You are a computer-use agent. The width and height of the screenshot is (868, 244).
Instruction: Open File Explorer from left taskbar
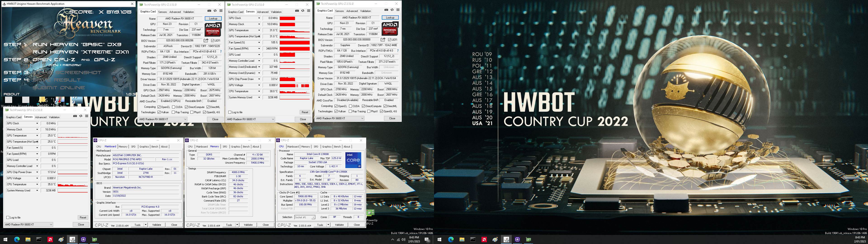click(28, 240)
